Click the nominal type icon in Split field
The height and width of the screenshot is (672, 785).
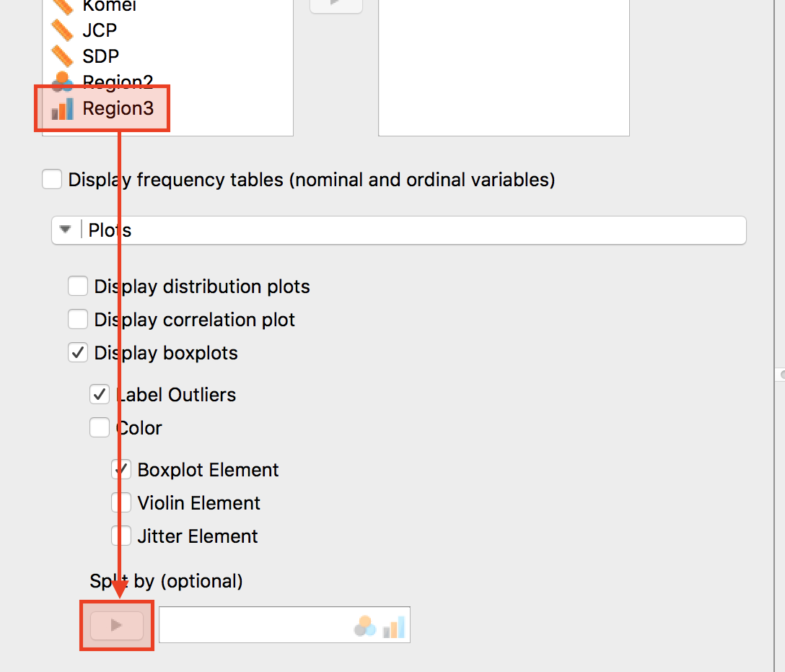(x=365, y=627)
